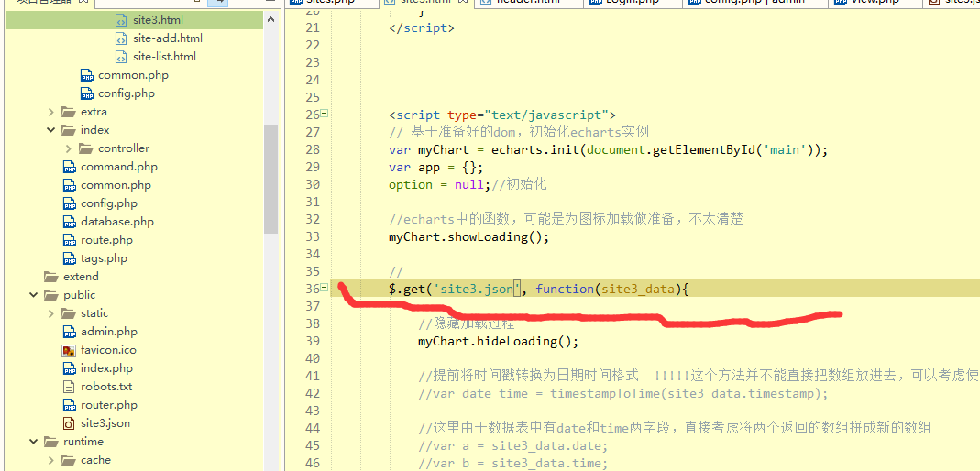Place cursor on myChart.hideLoading() code line
This screenshot has height=471, width=980.
pyautogui.click(x=498, y=342)
